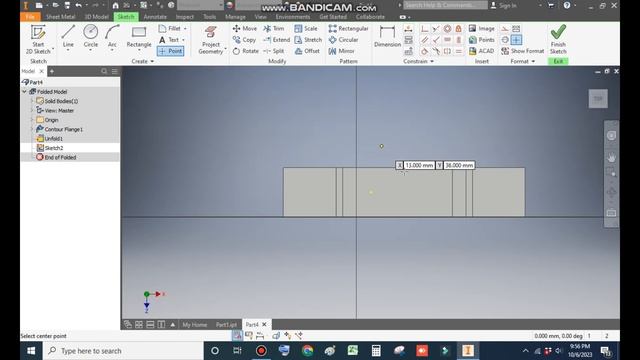This screenshot has height=360, width=640.
Task: Choose the Scale tool
Action: (x=306, y=29)
